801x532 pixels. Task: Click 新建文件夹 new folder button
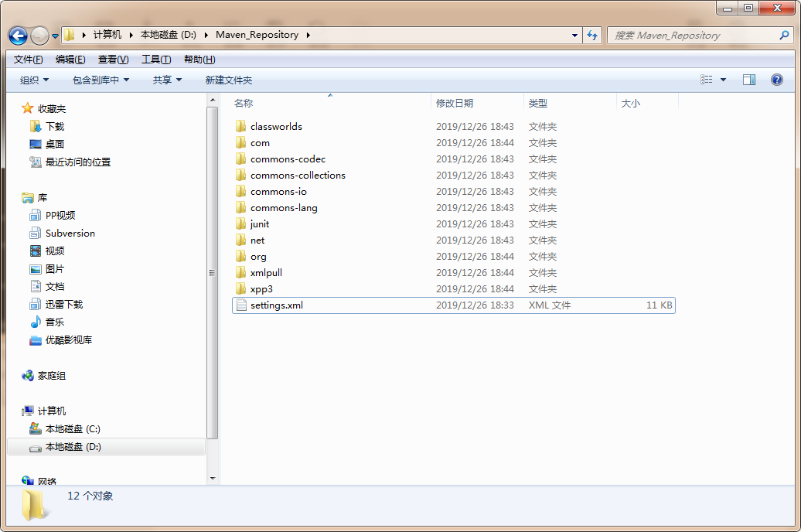click(x=228, y=80)
